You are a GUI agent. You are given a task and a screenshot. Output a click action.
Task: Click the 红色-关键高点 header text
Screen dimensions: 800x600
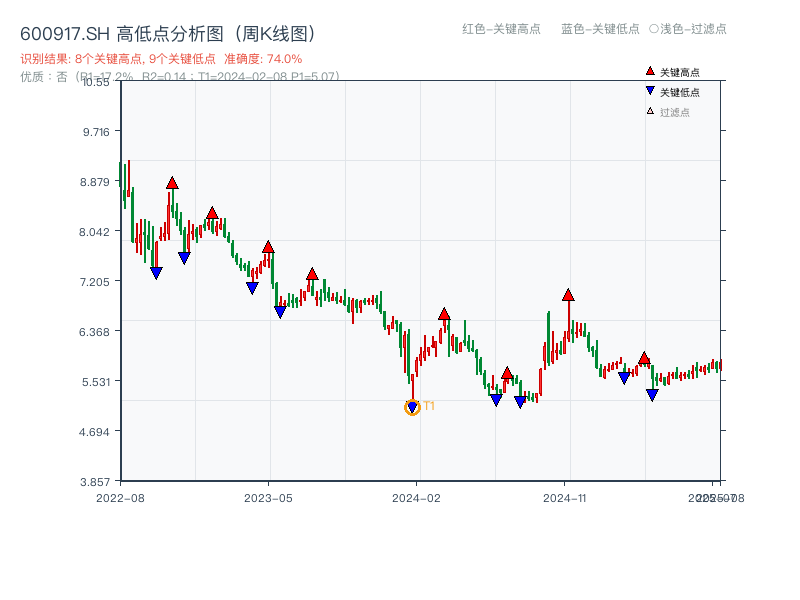501,29
